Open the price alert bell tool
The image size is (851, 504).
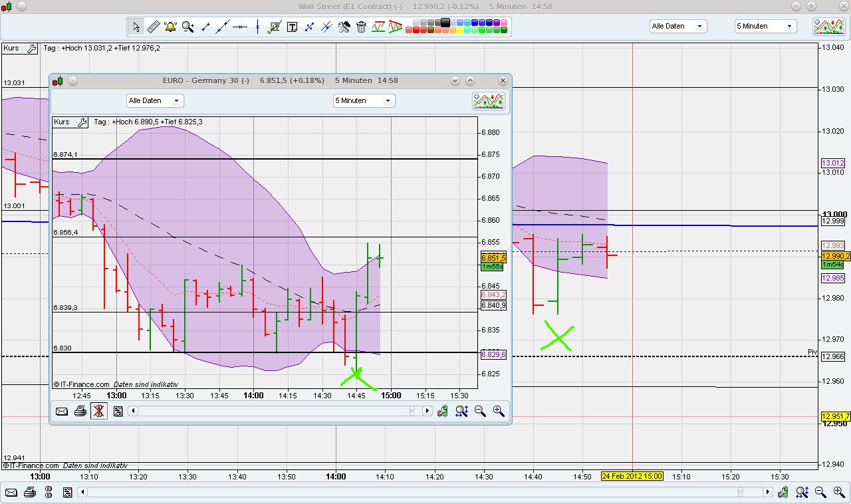tap(171, 27)
